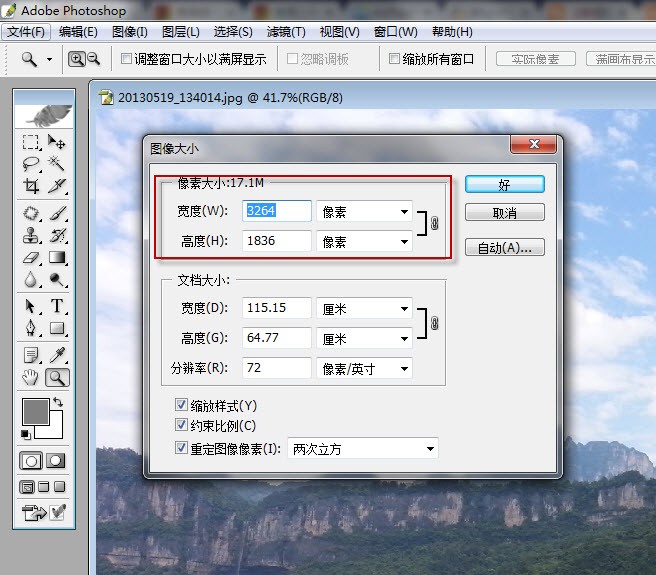Select the Eyedropper tool
This screenshot has width=656, height=575.
tap(57, 355)
